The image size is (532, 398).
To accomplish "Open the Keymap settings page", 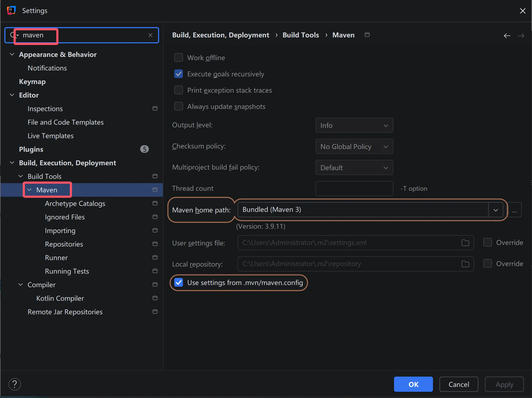I will coord(32,82).
